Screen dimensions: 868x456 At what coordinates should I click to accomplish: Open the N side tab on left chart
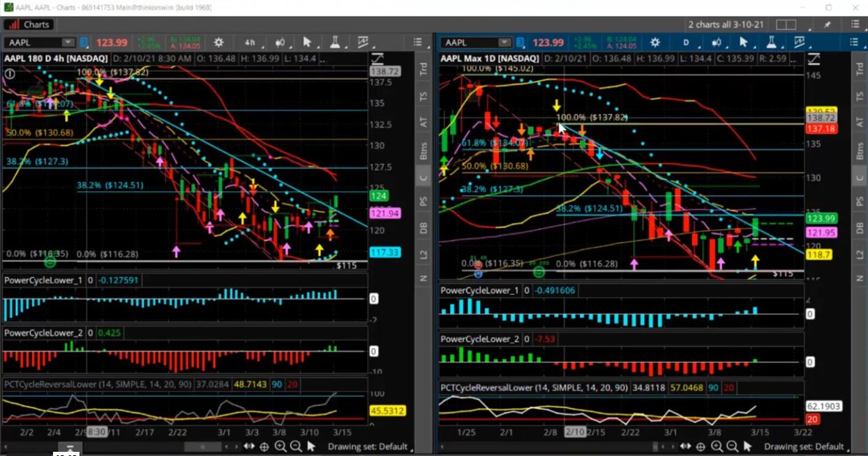[x=423, y=279]
